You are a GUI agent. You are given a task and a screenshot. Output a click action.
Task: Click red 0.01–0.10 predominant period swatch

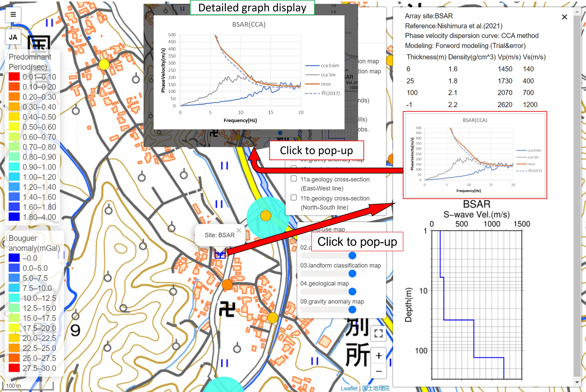[x=14, y=77]
